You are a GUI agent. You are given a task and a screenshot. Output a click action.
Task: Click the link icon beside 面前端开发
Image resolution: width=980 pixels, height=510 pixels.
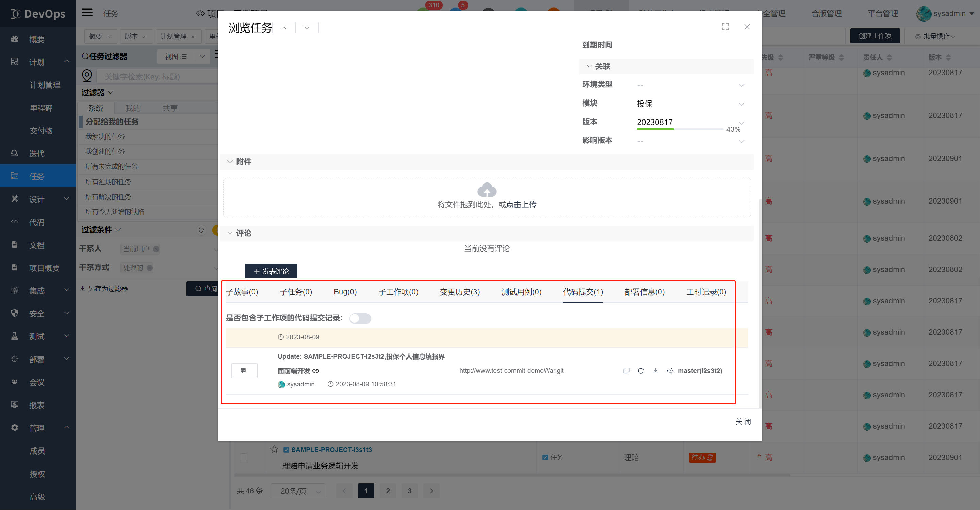pos(316,371)
